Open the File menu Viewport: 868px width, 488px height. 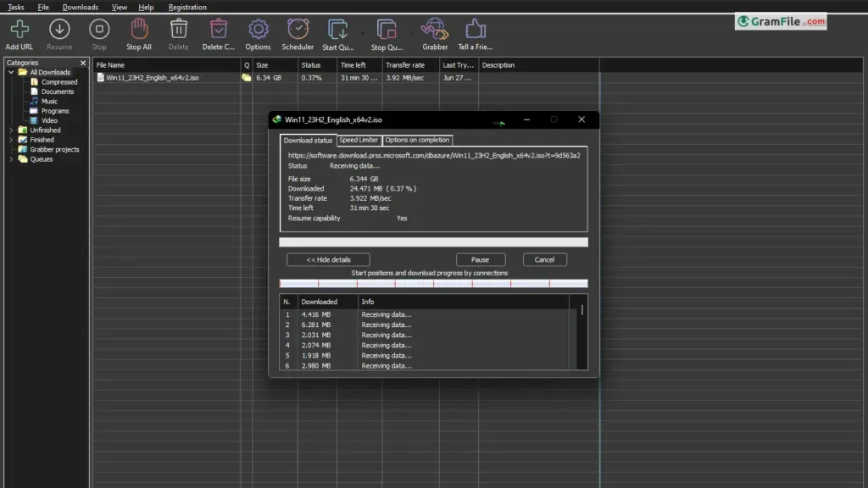point(43,7)
